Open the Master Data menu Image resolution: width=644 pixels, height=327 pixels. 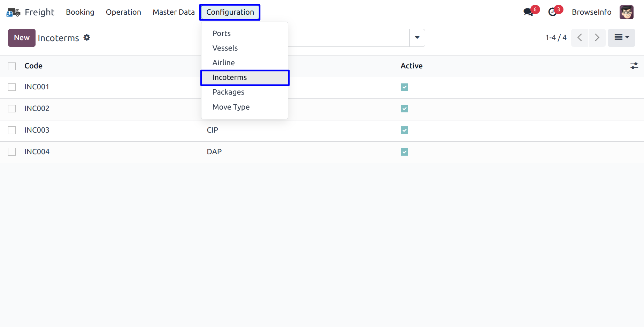174,12
